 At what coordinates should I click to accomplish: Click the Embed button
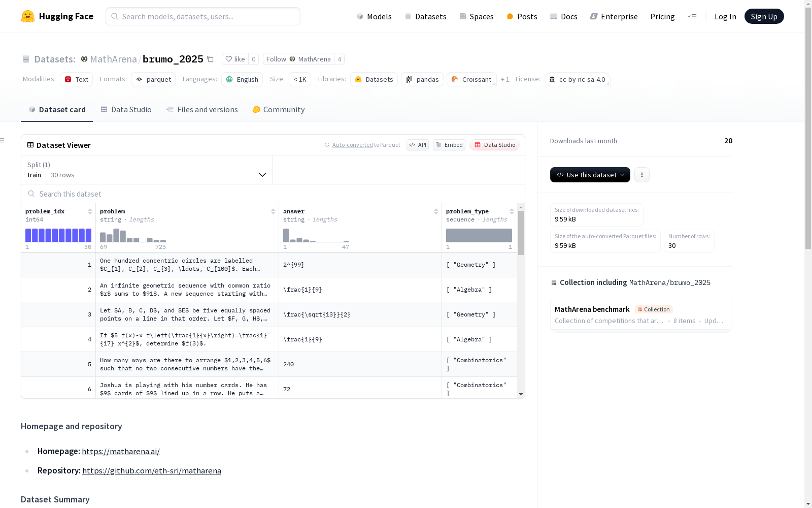coord(449,145)
